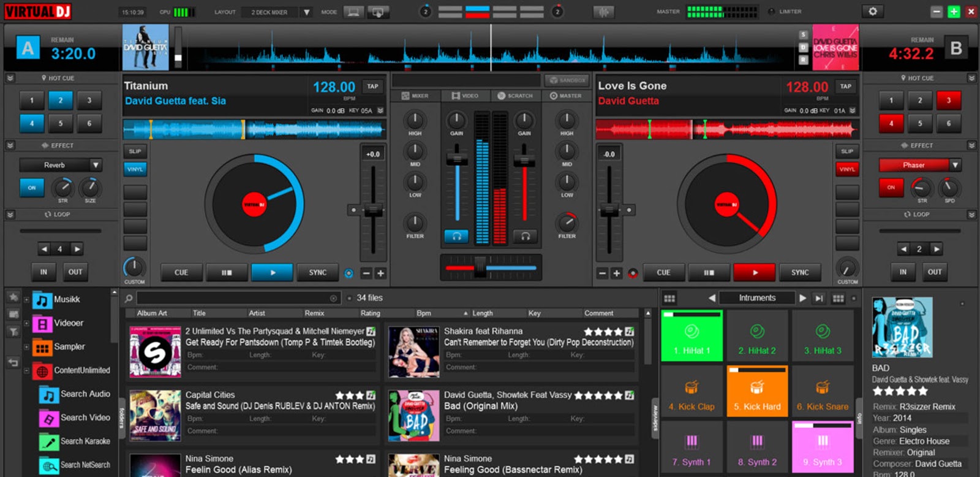Toggle deck B SLIP mode

[x=847, y=151]
